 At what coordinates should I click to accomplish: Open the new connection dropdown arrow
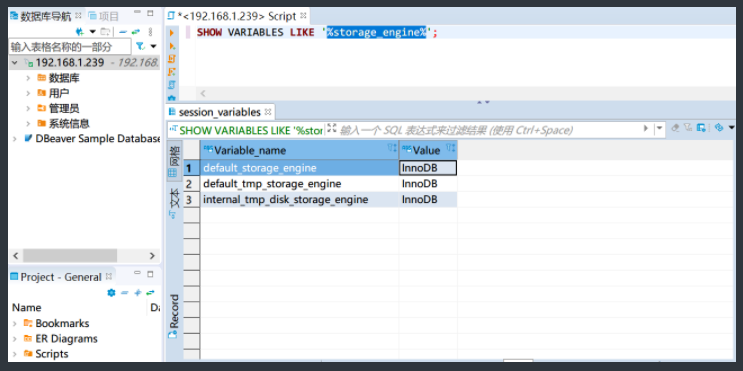point(92,32)
